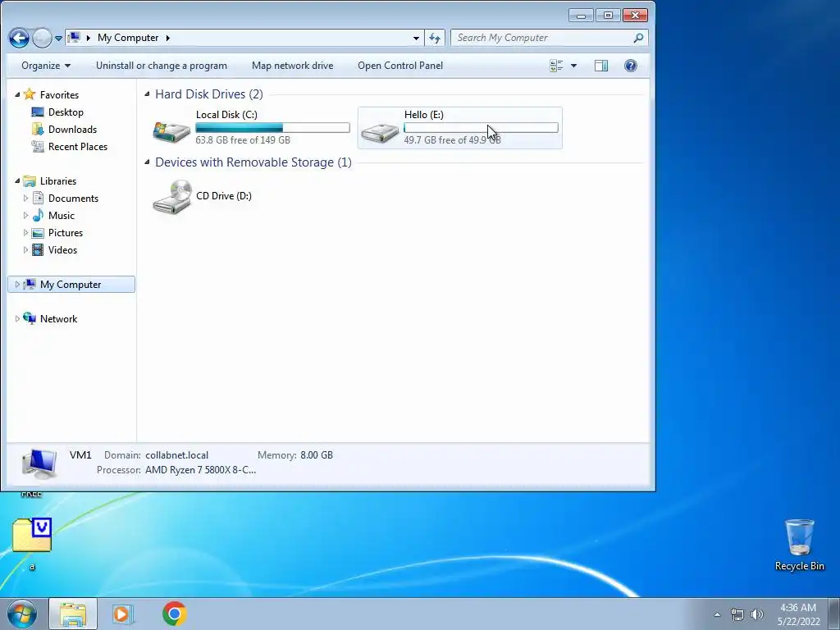This screenshot has height=630, width=840.
Task: Open Control Panel from toolbar
Action: tap(400, 66)
